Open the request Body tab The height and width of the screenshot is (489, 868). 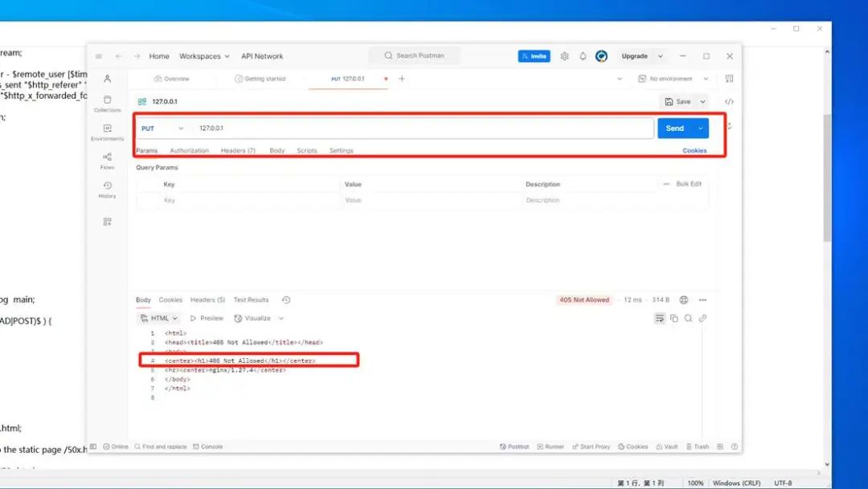276,150
